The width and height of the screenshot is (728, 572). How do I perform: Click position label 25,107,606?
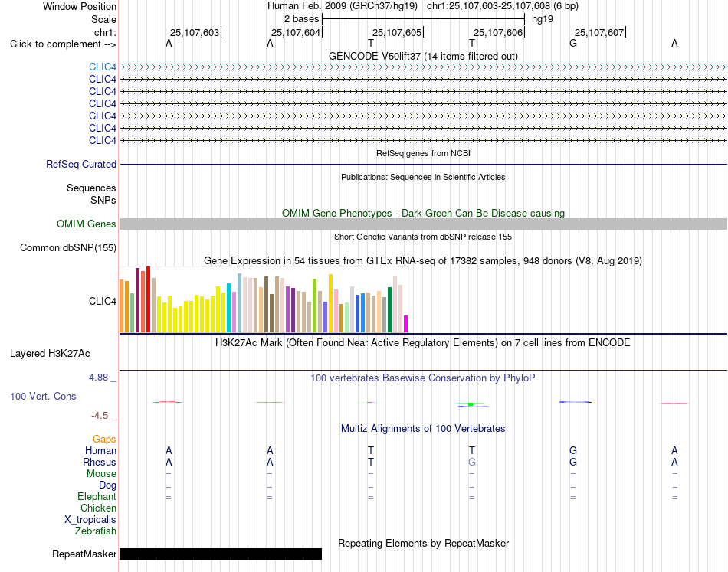point(498,32)
